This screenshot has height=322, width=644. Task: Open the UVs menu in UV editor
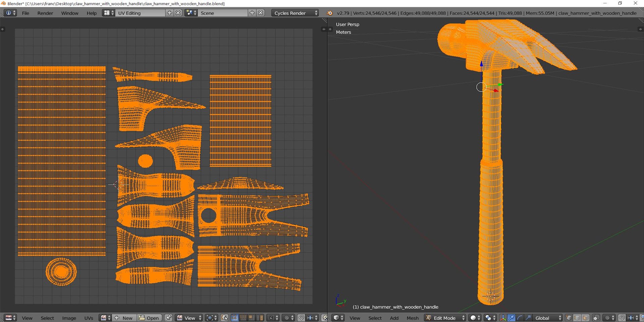pyautogui.click(x=89, y=318)
